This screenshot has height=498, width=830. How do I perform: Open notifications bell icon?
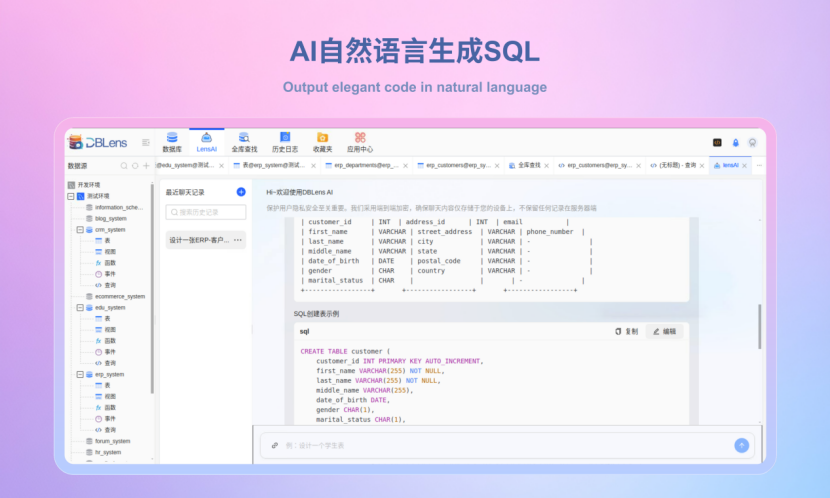(x=735, y=142)
